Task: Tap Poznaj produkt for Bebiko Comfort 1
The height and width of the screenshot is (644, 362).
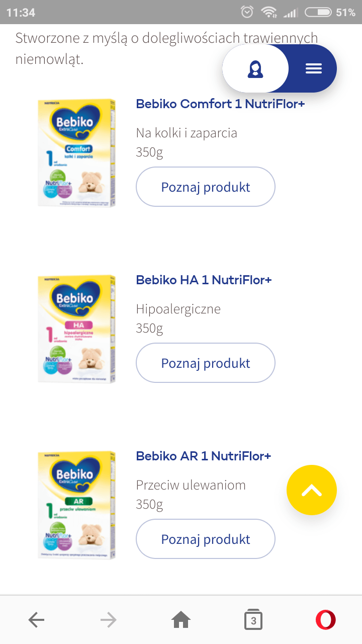Action: pos(206,187)
